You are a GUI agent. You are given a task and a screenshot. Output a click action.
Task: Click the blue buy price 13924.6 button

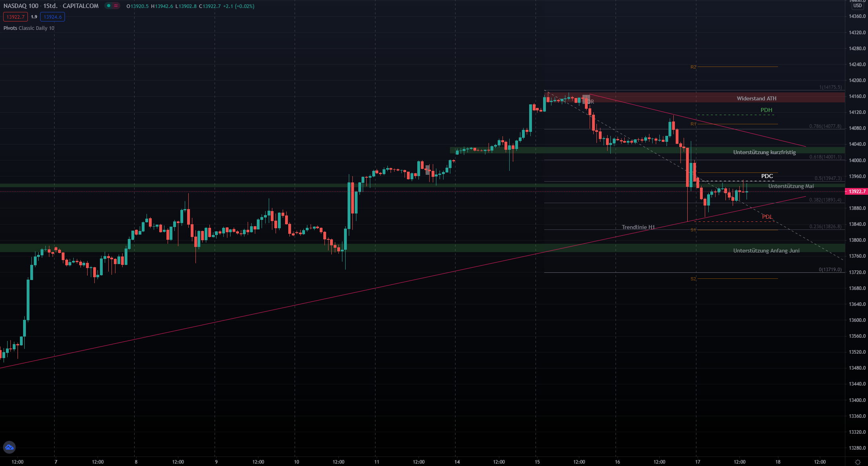53,17
